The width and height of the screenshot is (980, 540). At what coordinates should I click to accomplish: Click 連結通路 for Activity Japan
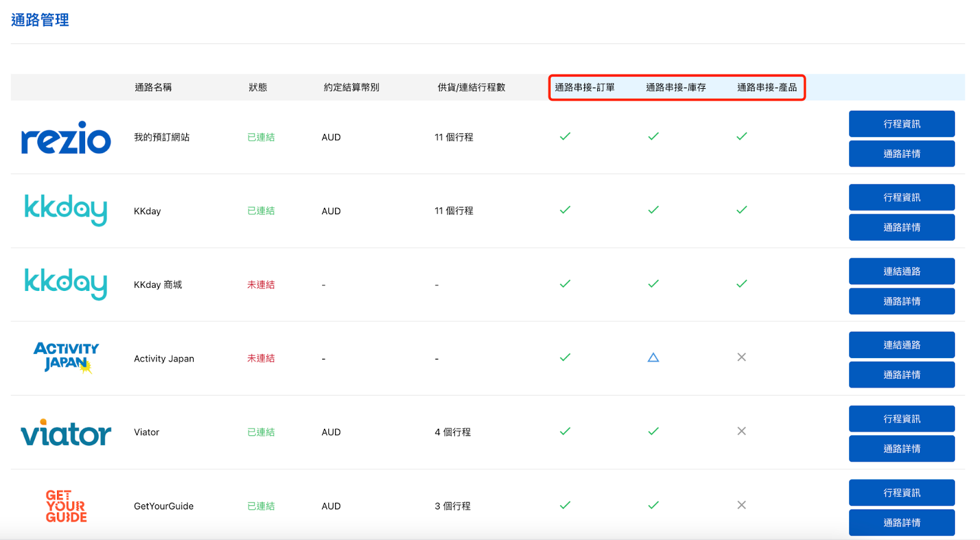click(x=902, y=345)
